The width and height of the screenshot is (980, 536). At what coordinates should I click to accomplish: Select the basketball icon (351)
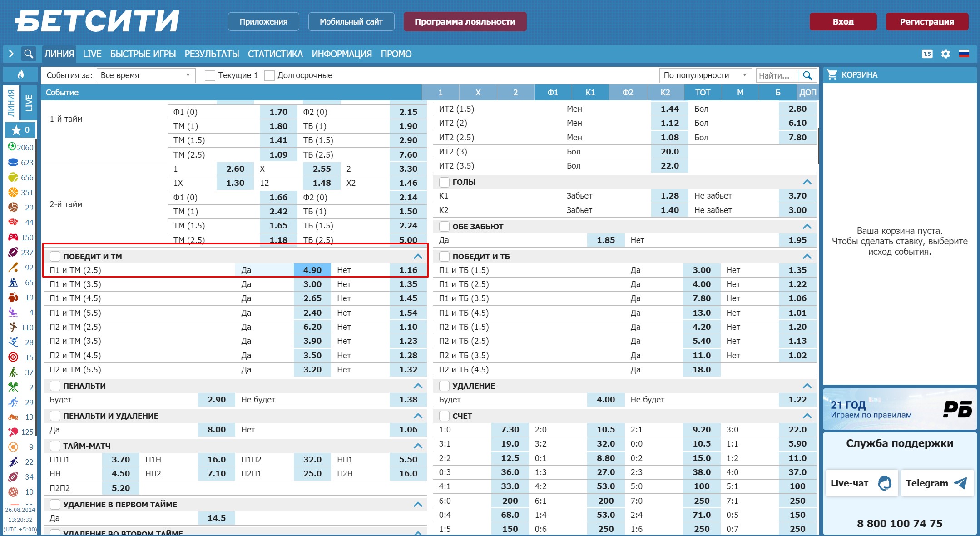point(13,192)
